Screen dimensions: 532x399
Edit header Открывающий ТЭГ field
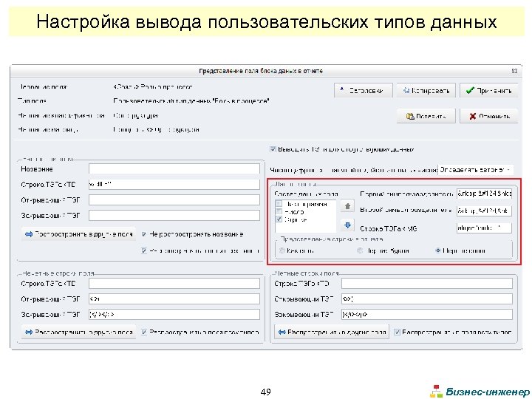[174, 199]
